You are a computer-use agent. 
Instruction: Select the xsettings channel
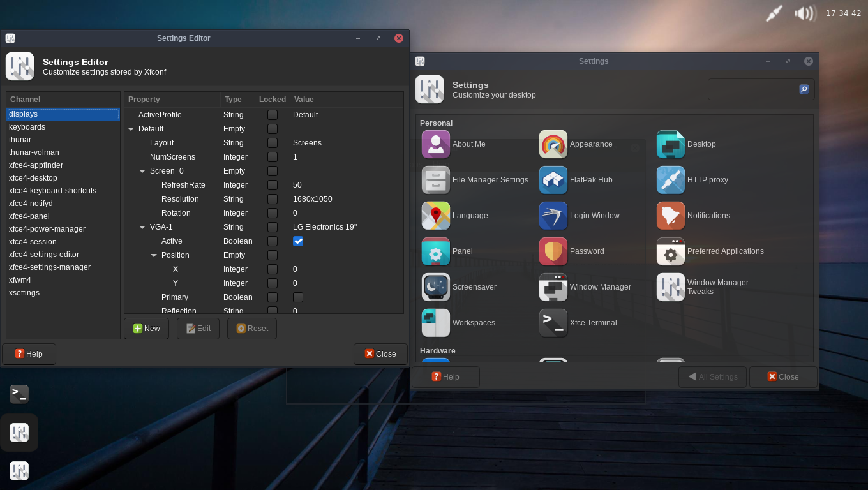coord(63,293)
